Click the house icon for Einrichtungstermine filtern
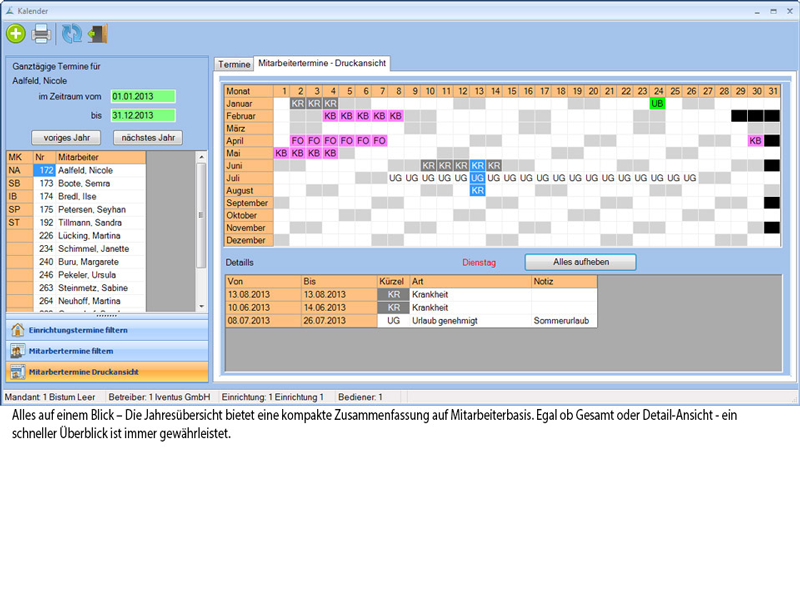800x600 pixels. (x=17, y=330)
